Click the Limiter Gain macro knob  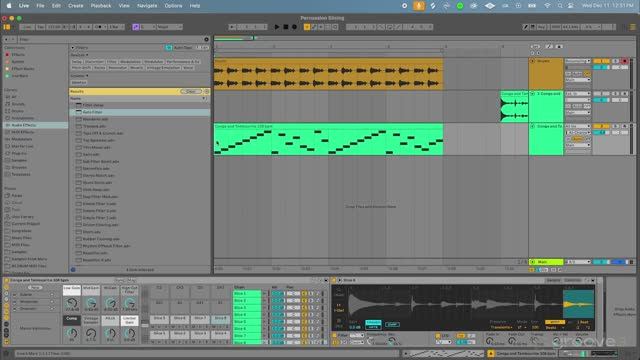(129, 333)
